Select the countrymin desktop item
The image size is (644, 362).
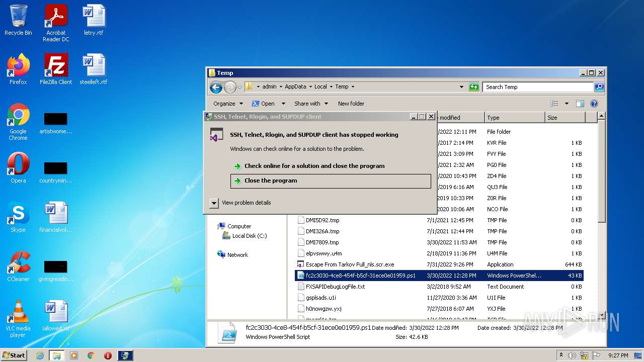click(56, 172)
